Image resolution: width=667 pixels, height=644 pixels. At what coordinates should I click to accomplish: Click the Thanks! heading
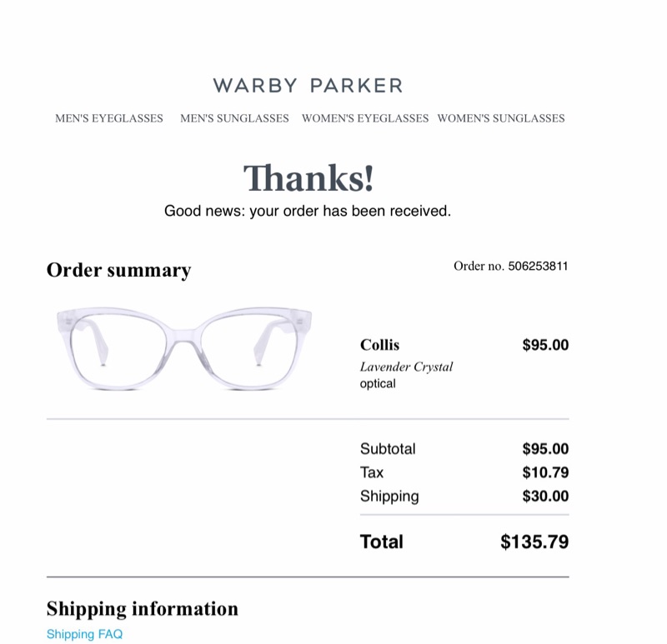tap(308, 178)
